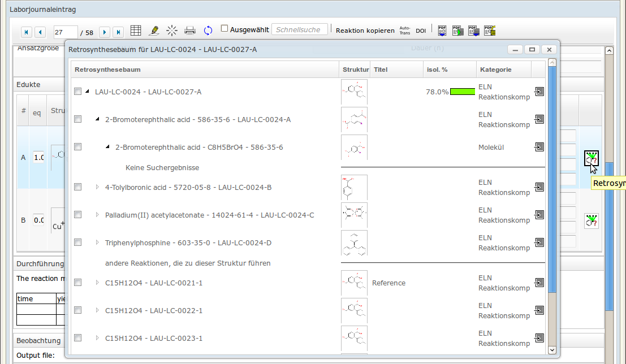Enable the Ausgewählt checkbox

[x=225, y=29]
